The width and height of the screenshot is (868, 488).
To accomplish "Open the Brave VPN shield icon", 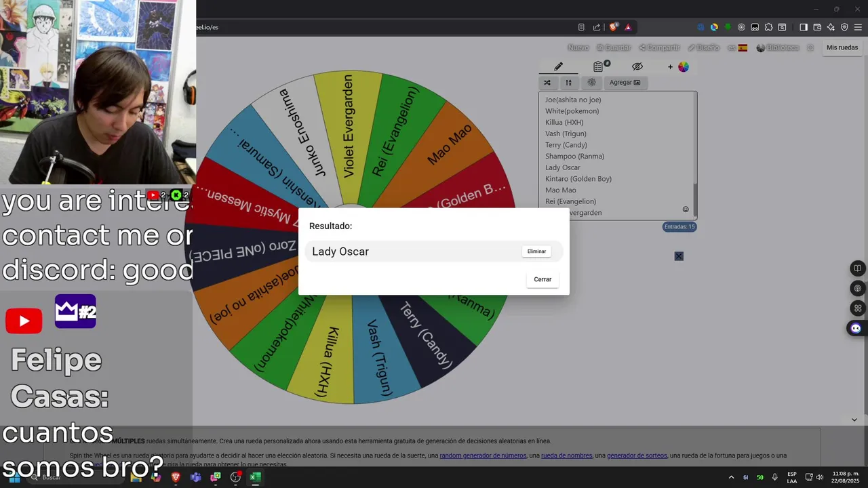I will click(844, 27).
